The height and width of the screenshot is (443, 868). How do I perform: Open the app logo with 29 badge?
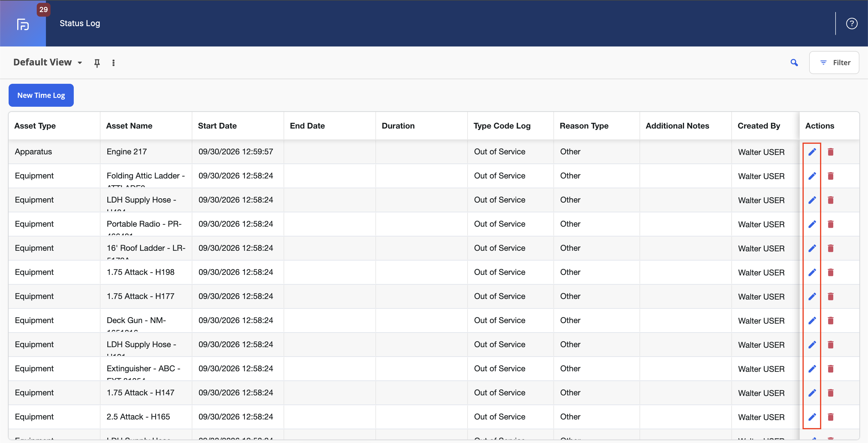pos(23,24)
